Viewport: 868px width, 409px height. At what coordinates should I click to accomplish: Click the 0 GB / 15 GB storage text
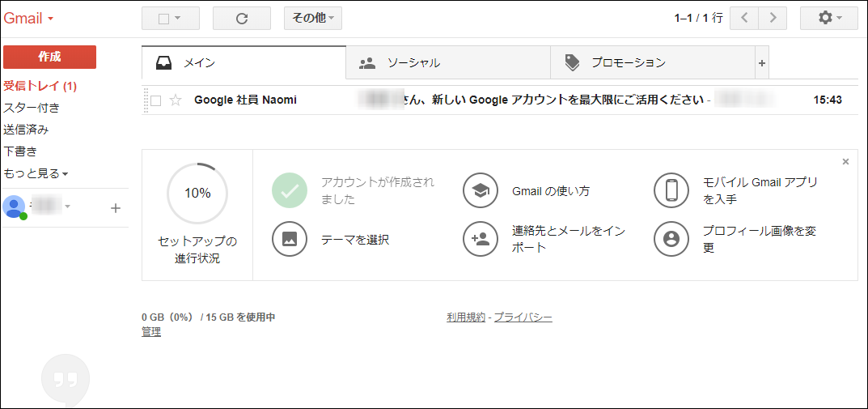click(x=209, y=317)
